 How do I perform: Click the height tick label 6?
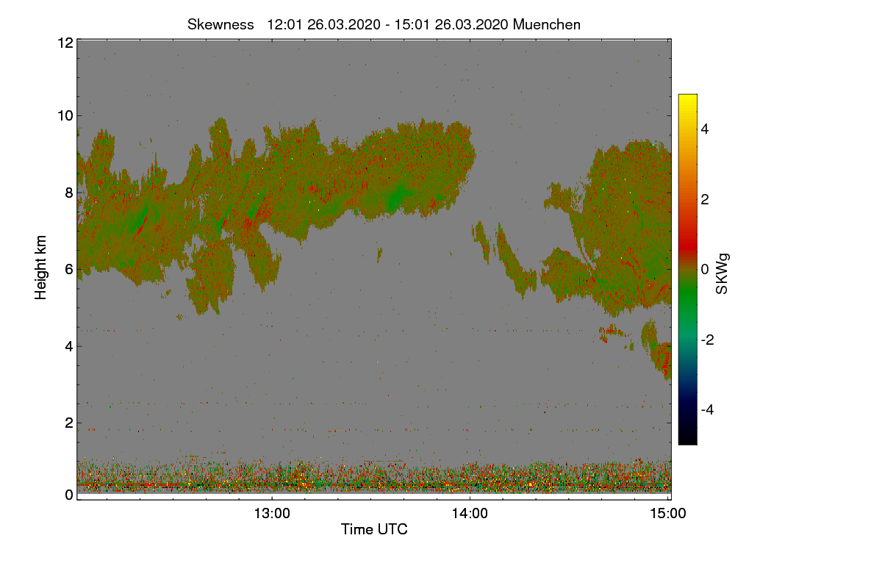tap(69, 270)
